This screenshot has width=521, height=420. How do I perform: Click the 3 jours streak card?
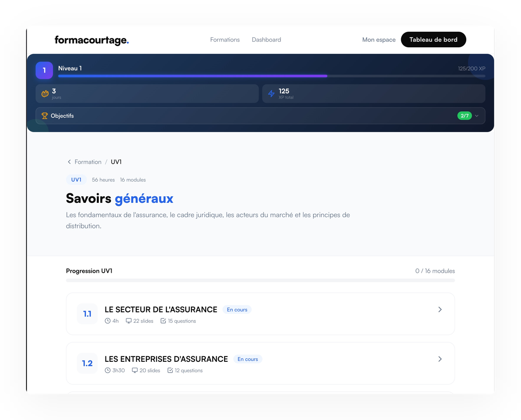click(147, 93)
